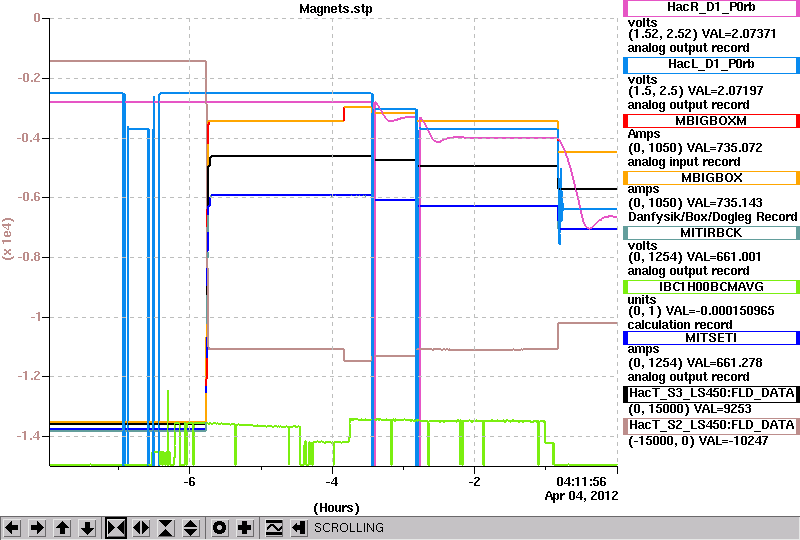
Task: Select the HacL_D1_P0rb curve legend
Action: [711, 65]
